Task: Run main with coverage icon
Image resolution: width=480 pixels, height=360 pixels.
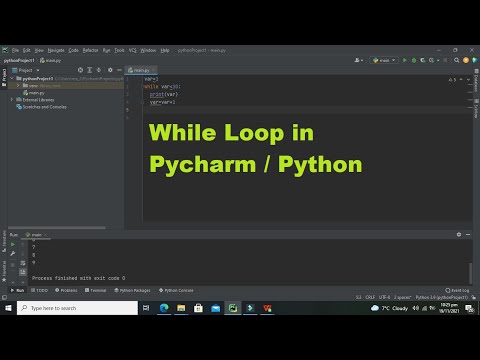Action: (423, 60)
